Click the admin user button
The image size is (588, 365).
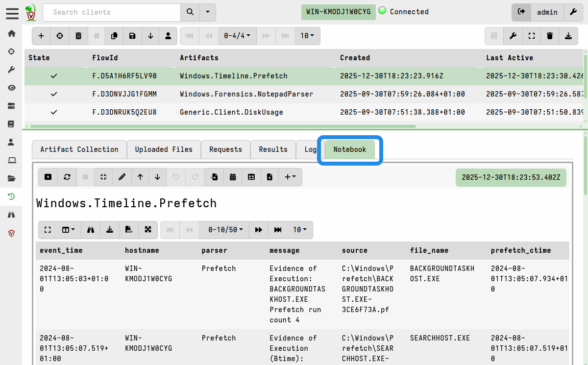[547, 12]
